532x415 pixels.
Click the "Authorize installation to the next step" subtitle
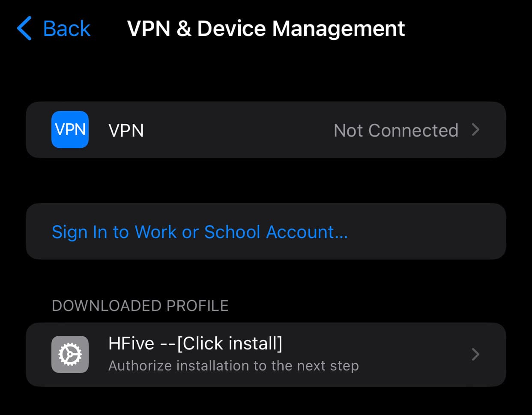[x=233, y=366]
